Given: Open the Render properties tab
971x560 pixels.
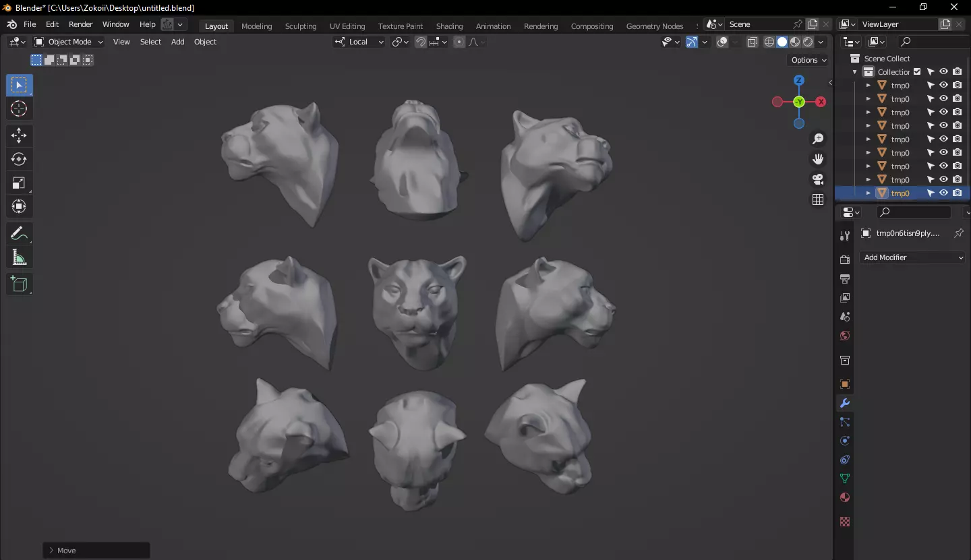Looking at the screenshot, I should pyautogui.click(x=844, y=260).
